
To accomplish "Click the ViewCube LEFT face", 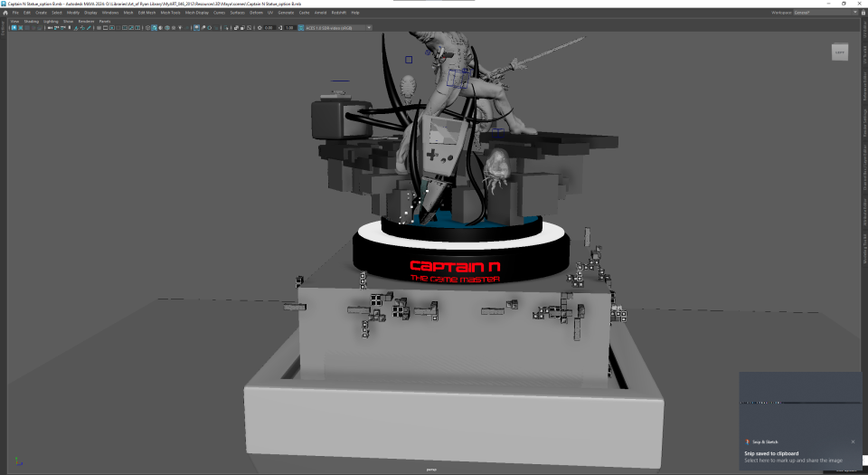I will 840,52.
